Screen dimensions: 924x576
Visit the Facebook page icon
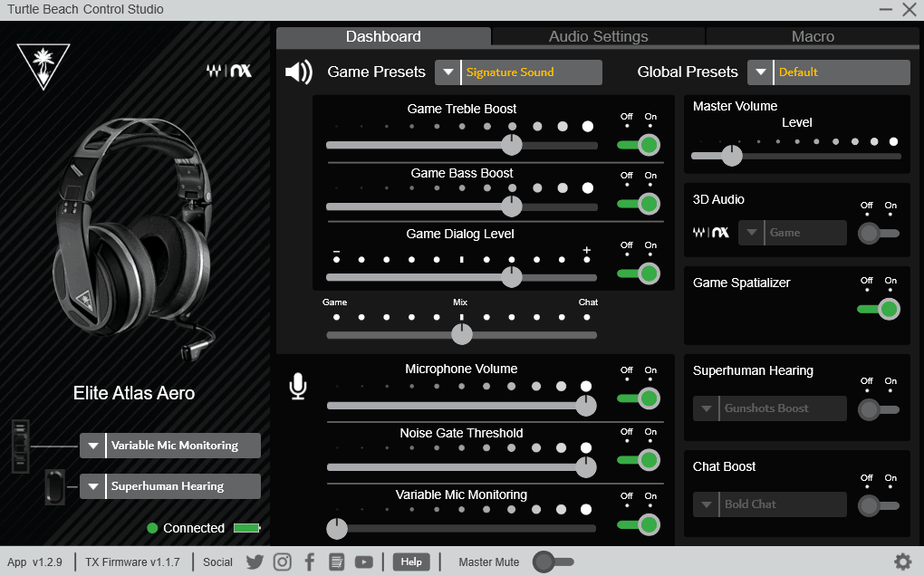[309, 562]
